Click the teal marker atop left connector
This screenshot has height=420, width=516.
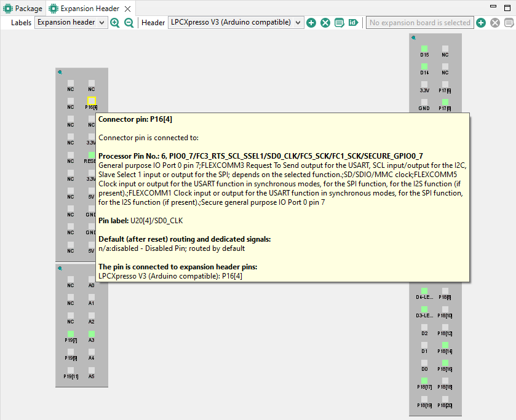(x=60, y=73)
